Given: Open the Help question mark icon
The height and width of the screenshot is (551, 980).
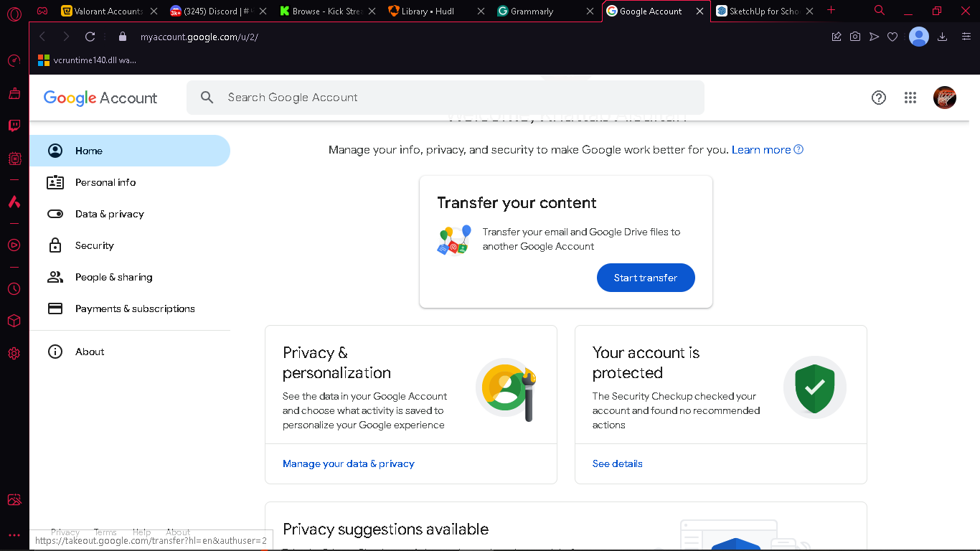Looking at the screenshot, I should 879,98.
